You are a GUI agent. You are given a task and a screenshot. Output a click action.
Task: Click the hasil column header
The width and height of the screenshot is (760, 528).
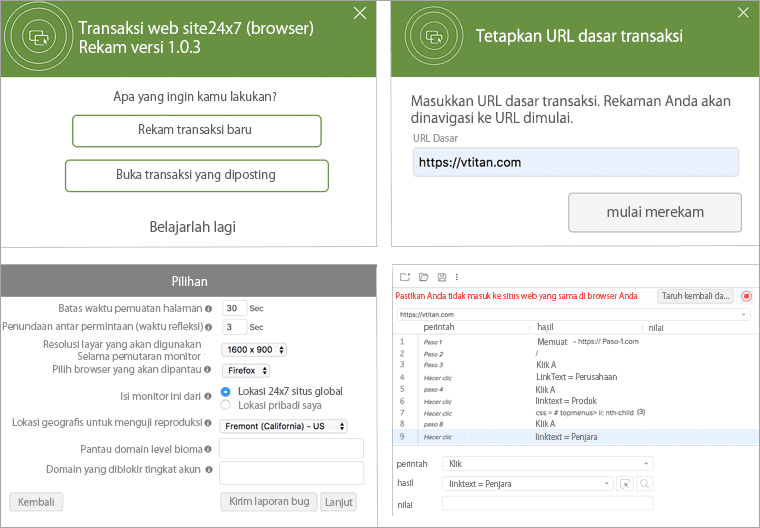(545, 327)
